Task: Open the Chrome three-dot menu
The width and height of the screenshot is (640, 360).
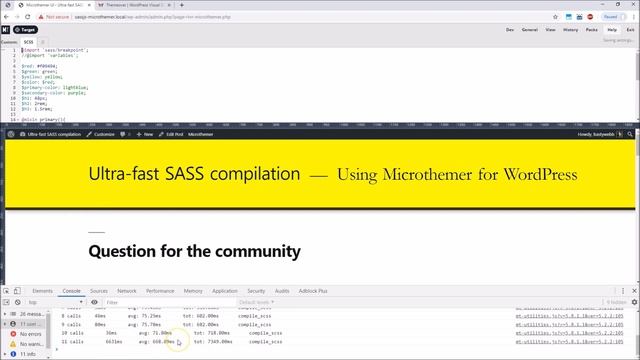Action: click(634, 17)
